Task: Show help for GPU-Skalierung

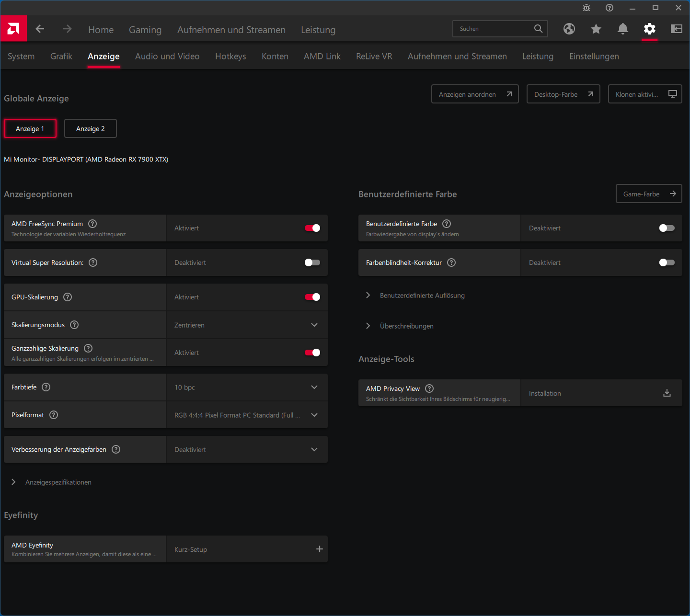Action: pyautogui.click(x=68, y=297)
